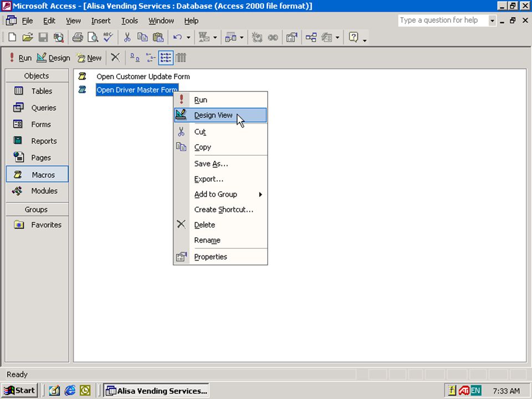
Task: Switch to Details view
Action: click(x=181, y=58)
